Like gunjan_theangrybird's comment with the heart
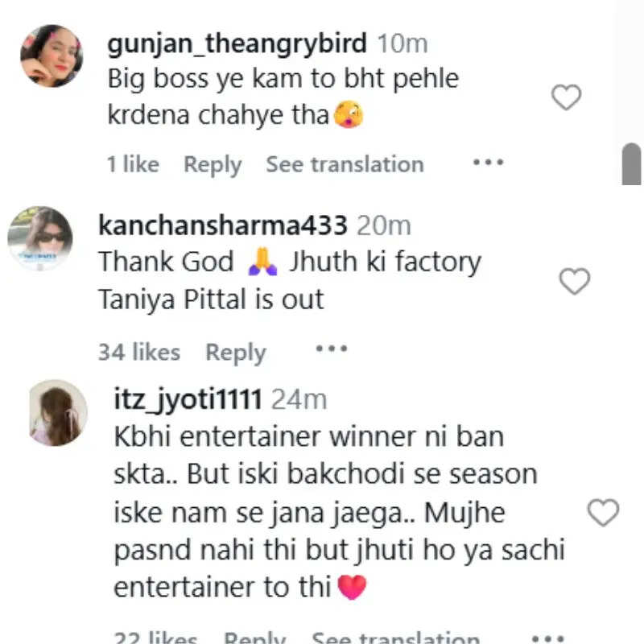Image resolution: width=644 pixels, height=644 pixels. pos(566,98)
